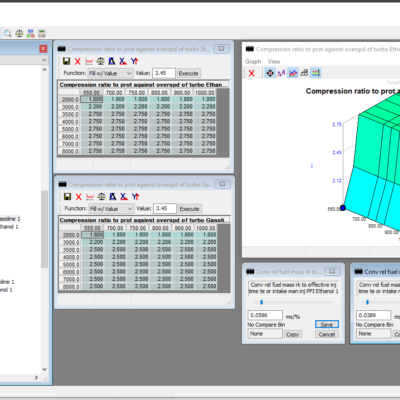Open the View menu
400x400 pixels.
click(x=274, y=61)
